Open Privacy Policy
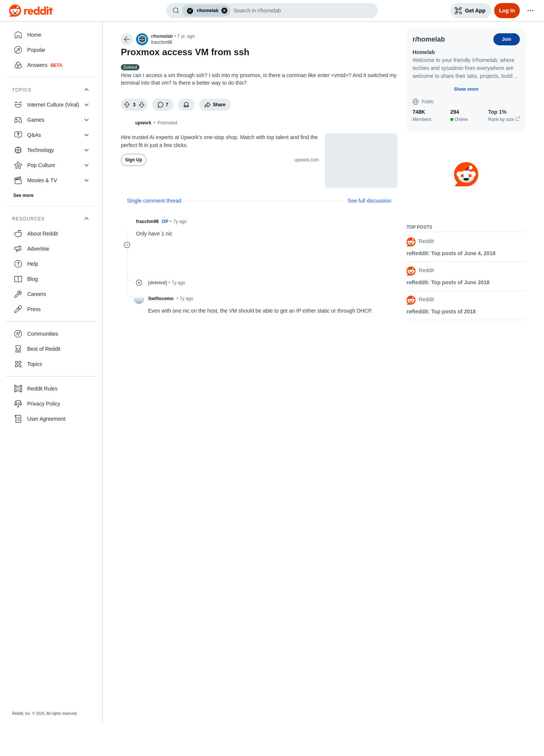This screenshot has width=544, height=756. 51,404
